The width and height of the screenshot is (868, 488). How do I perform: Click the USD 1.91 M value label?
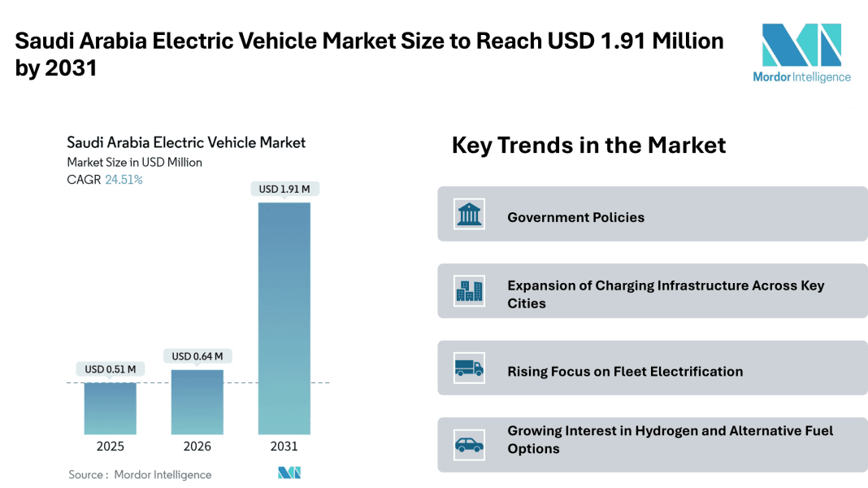285,188
